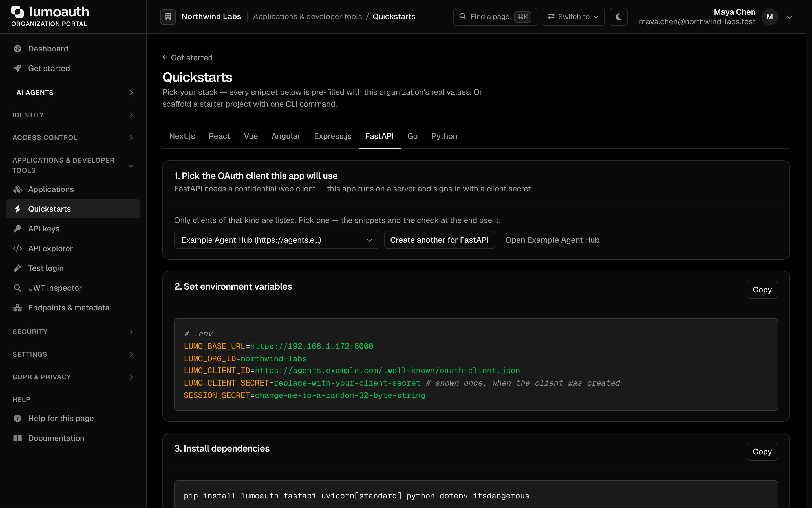Click the API keys key icon
Screen dimensions: 812x508
click(17, 229)
